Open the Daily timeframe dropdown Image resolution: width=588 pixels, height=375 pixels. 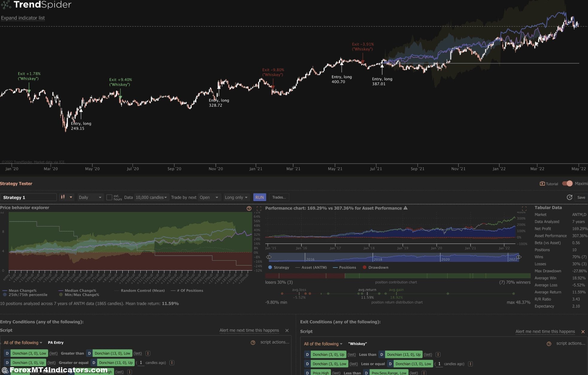click(x=90, y=197)
